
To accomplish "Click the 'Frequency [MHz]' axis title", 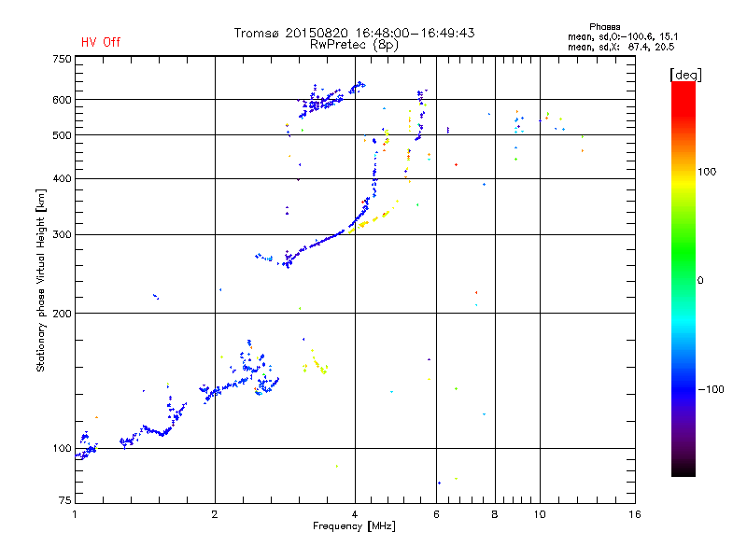I will 354,526.
